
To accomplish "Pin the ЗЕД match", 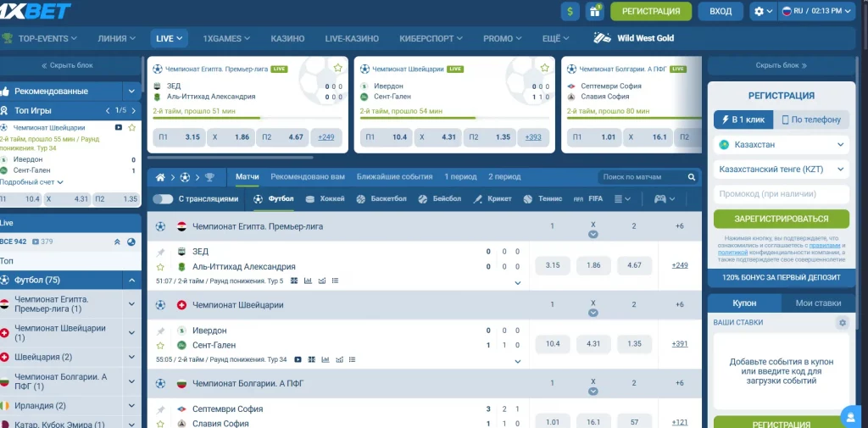I will (160, 253).
